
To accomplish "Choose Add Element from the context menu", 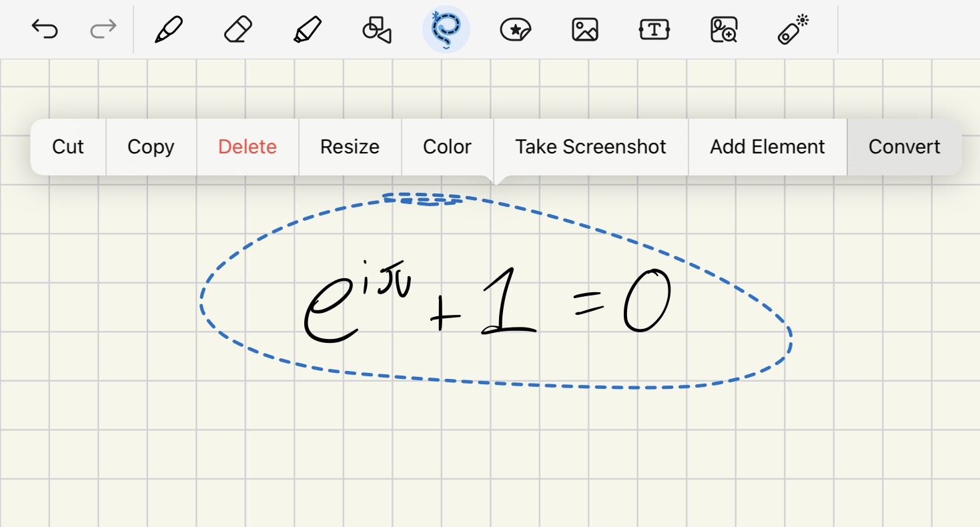I will (x=768, y=147).
